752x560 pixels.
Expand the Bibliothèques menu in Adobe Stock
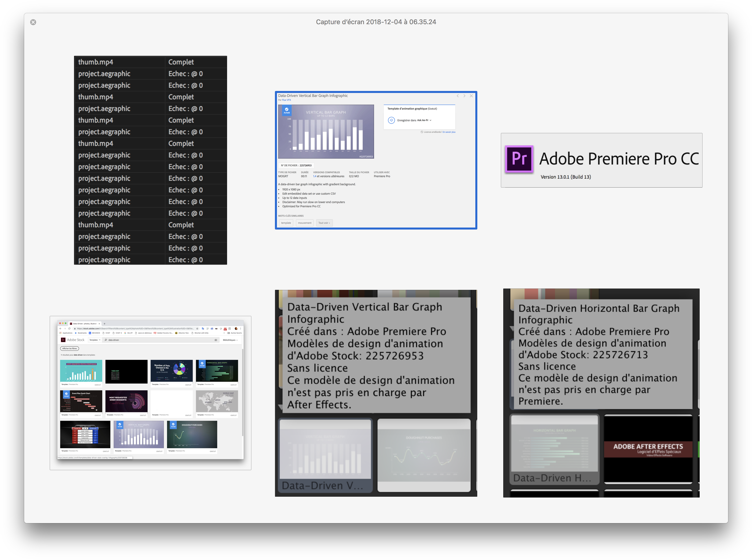(230, 340)
